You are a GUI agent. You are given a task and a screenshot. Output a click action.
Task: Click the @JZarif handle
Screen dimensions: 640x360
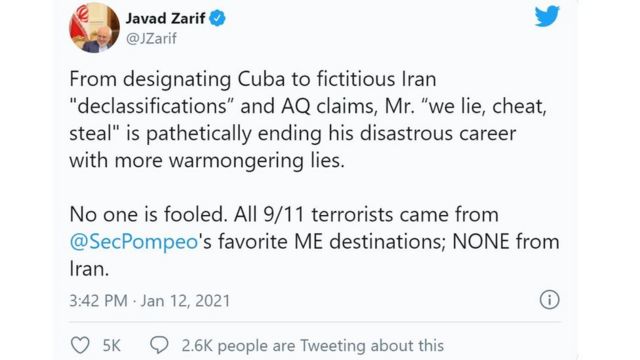click(x=151, y=39)
